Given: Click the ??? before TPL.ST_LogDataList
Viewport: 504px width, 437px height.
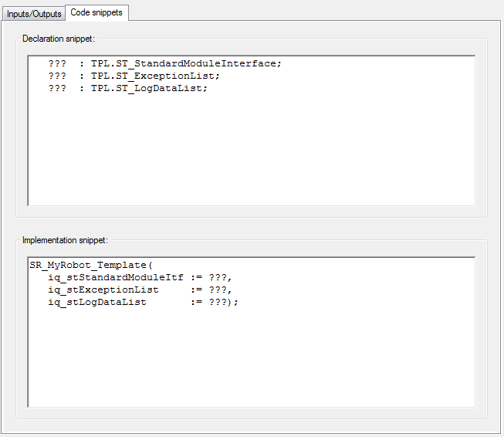Looking at the screenshot, I should tap(56, 89).
